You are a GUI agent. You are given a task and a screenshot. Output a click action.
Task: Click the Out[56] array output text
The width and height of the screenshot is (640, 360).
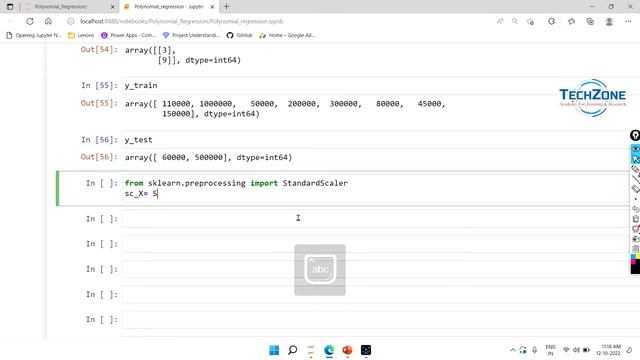point(209,157)
